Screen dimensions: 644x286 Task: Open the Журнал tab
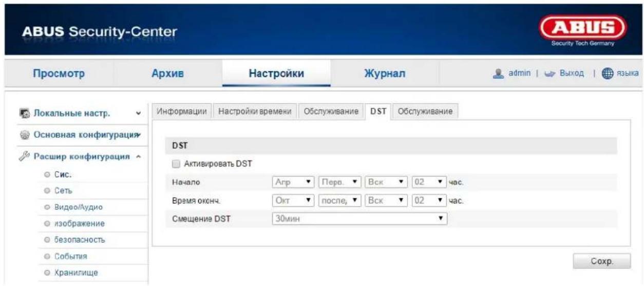tap(385, 74)
